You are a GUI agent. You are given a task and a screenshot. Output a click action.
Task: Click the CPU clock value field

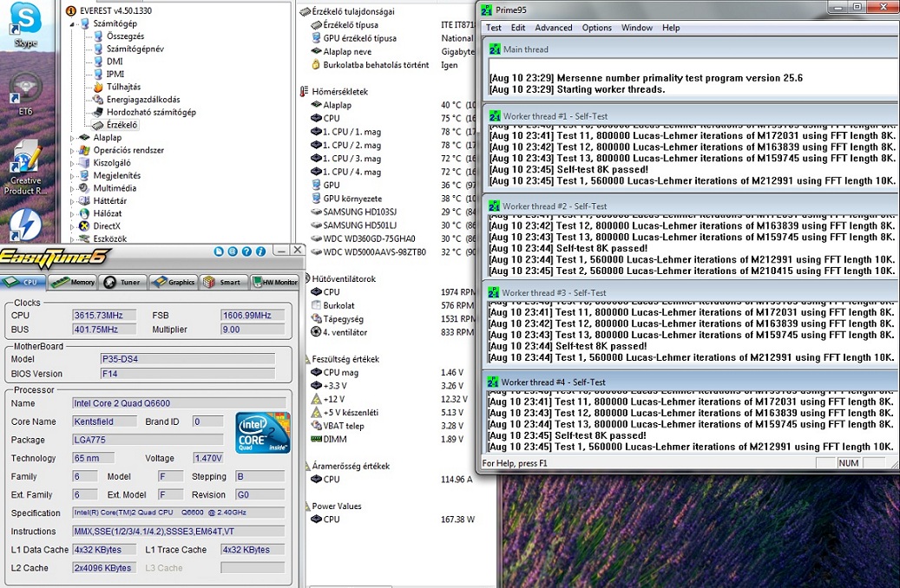tap(104, 316)
